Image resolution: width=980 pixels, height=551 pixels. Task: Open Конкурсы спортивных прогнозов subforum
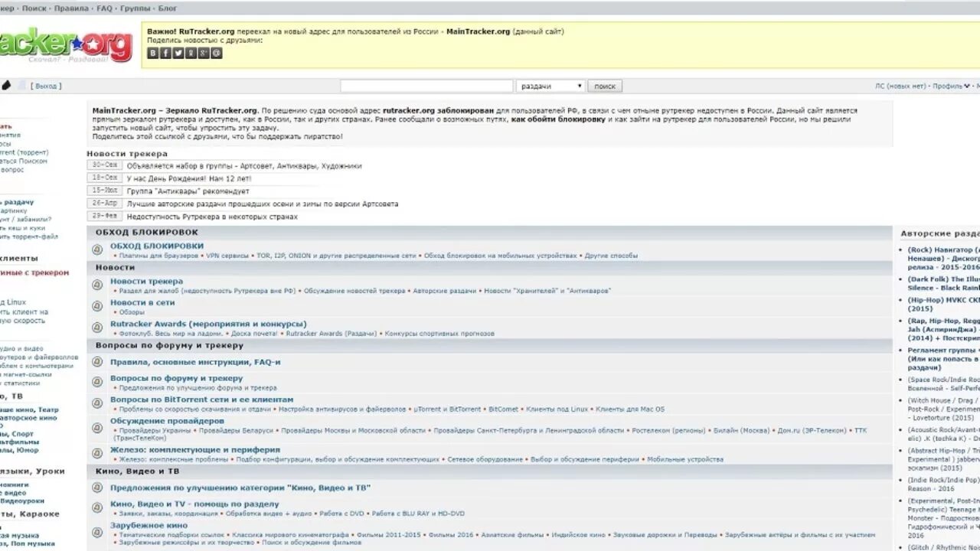[x=439, y=334]
